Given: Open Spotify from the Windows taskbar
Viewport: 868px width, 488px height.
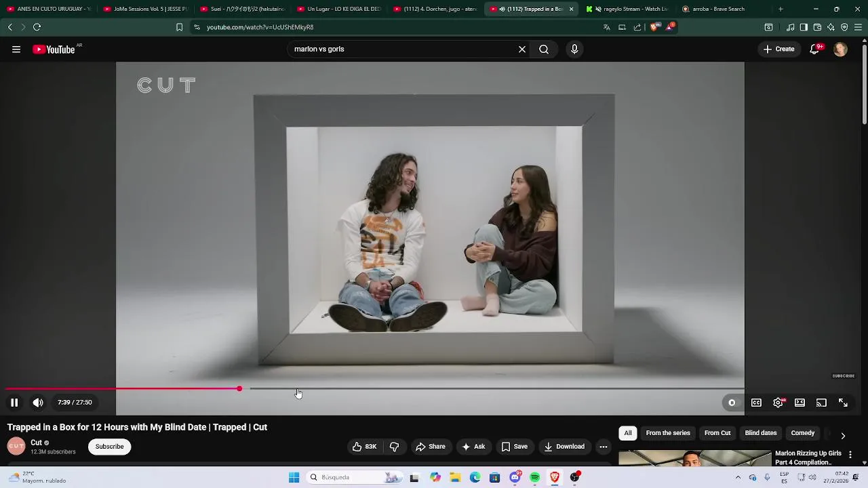Looking at the screenshot, I should [535, 477].
